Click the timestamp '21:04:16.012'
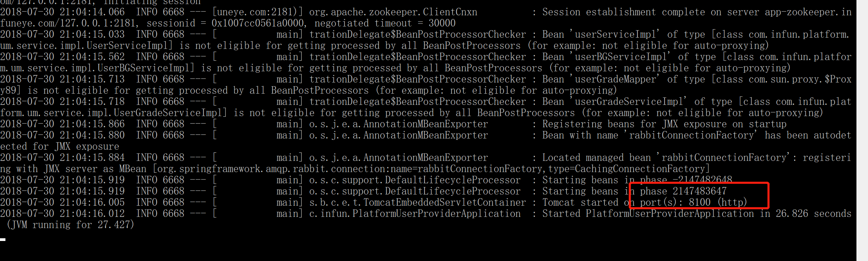868x261 pixels. point(92,214)
